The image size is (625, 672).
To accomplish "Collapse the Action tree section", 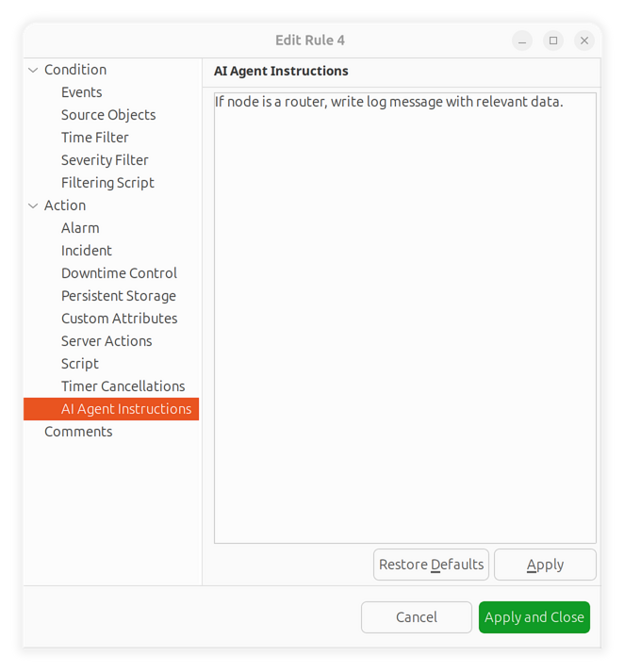I will (x=34, y=205).
